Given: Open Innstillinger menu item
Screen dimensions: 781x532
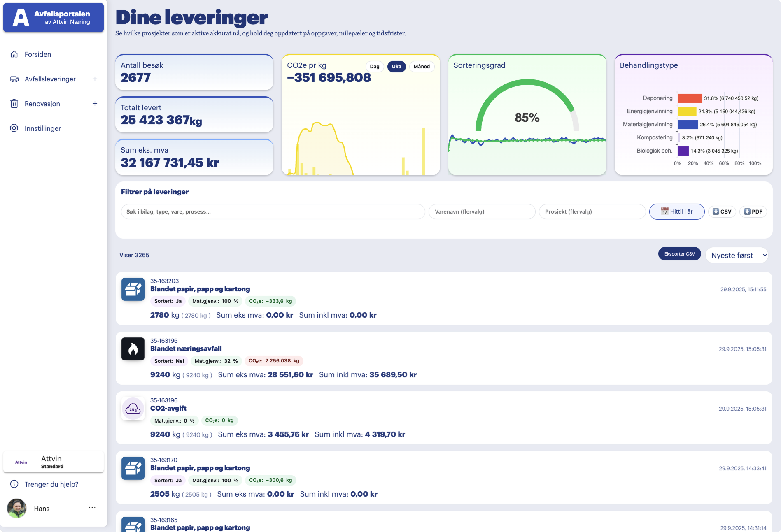Looking at the screenshot, I should point(43,128).
